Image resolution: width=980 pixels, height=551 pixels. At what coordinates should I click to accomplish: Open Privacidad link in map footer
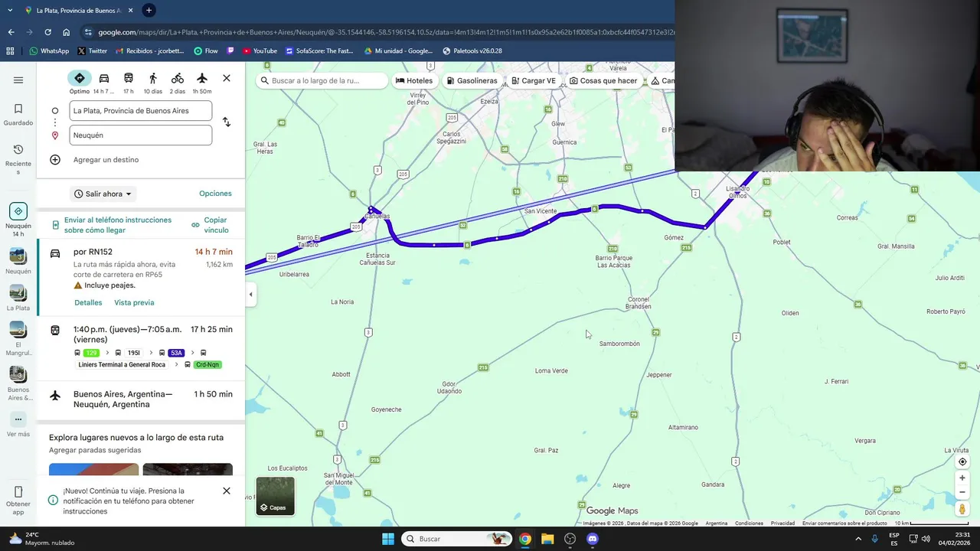pyautogui.click(x=782, y=523)
